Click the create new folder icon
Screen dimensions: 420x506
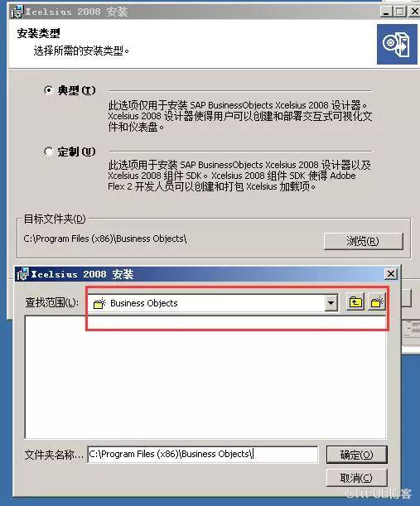tap(377, 302)
